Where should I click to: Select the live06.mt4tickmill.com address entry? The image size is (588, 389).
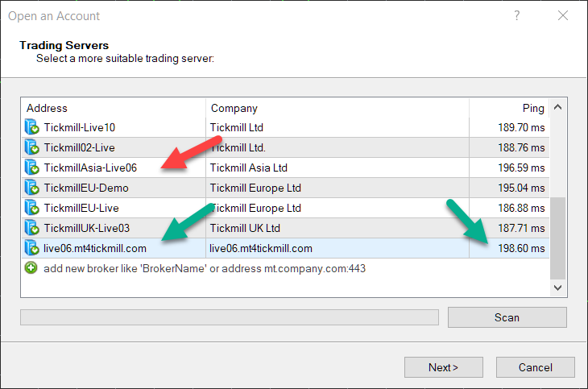[x=95, y=248]
